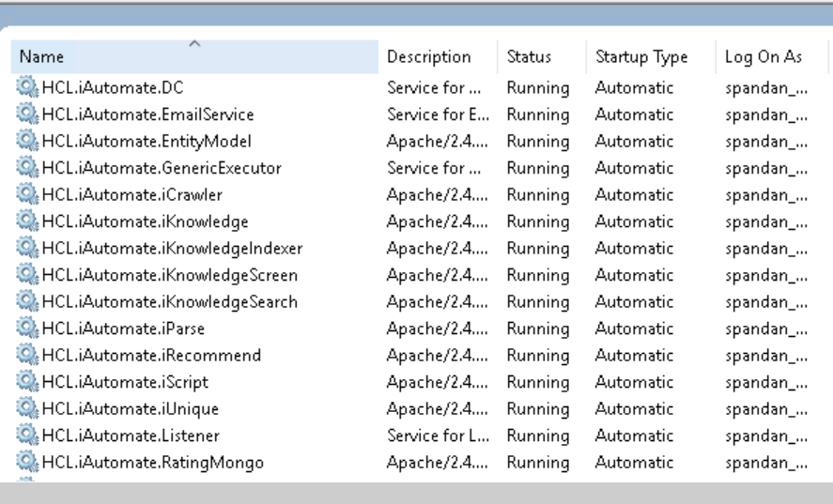Select the HCL.iAutomate.iKnowledgeIndexer service
The height and width of the screenshot is (504, 833).
[172, 249]
